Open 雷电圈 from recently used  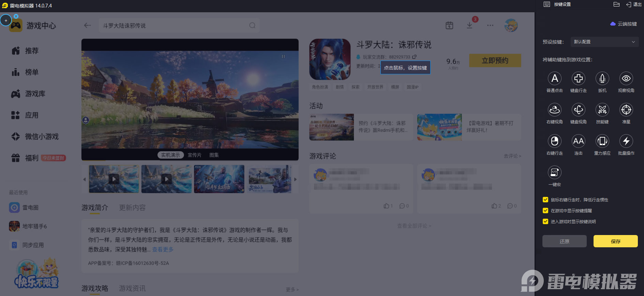pyautogui.click(x=24, y=207)
